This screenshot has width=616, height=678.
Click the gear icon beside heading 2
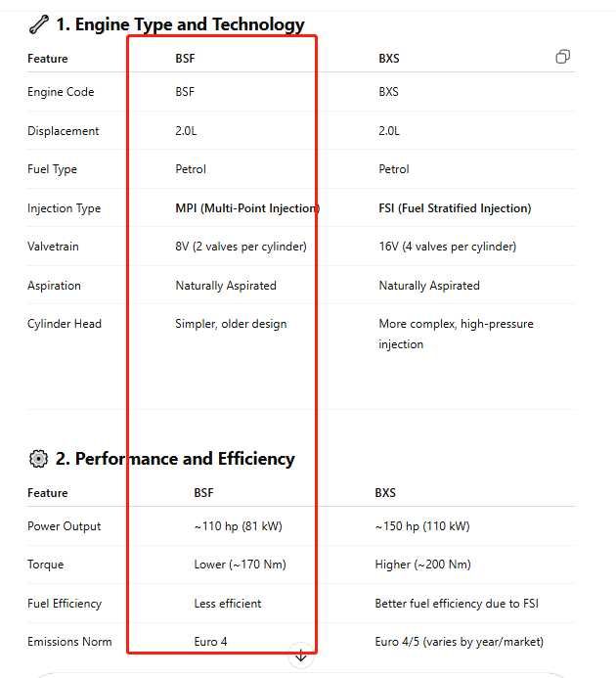38,458
